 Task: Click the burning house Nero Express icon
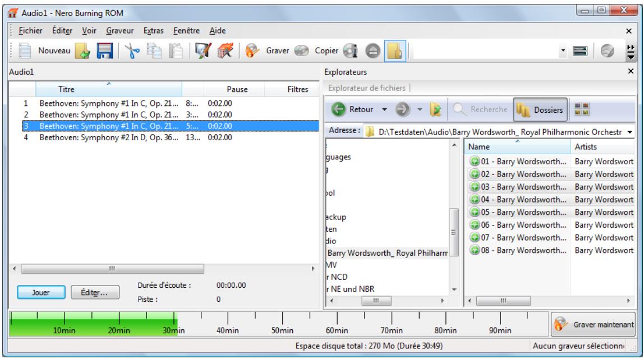[225, 51]
